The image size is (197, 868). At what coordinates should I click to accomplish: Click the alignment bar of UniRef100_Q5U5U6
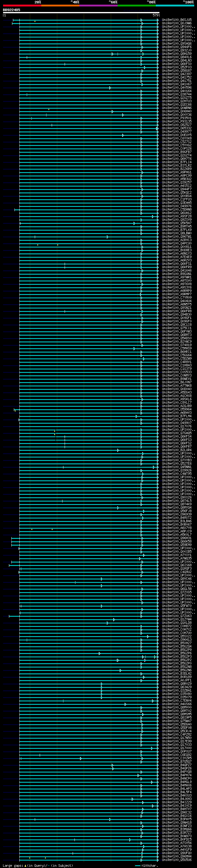[x=89, y=860]
